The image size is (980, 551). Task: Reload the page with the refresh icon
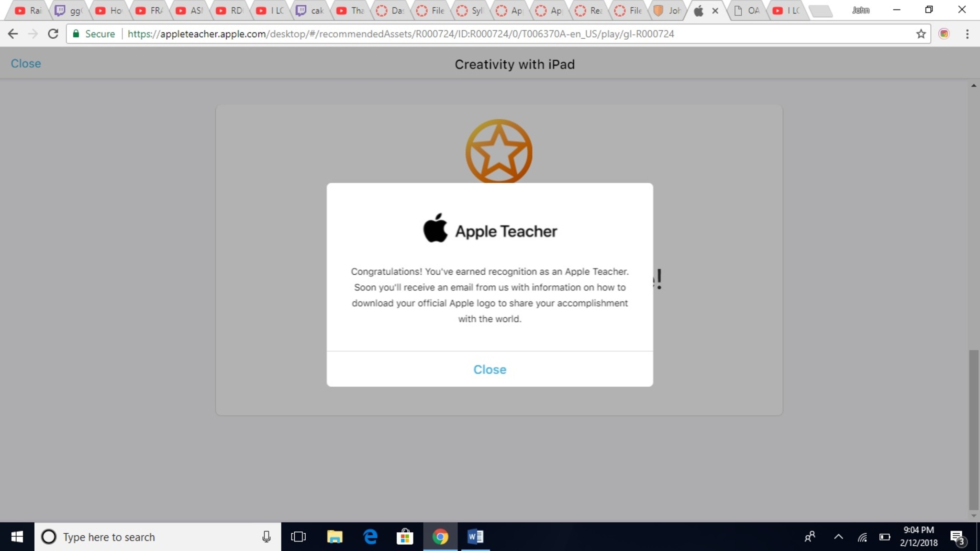[x=53, y=34]
